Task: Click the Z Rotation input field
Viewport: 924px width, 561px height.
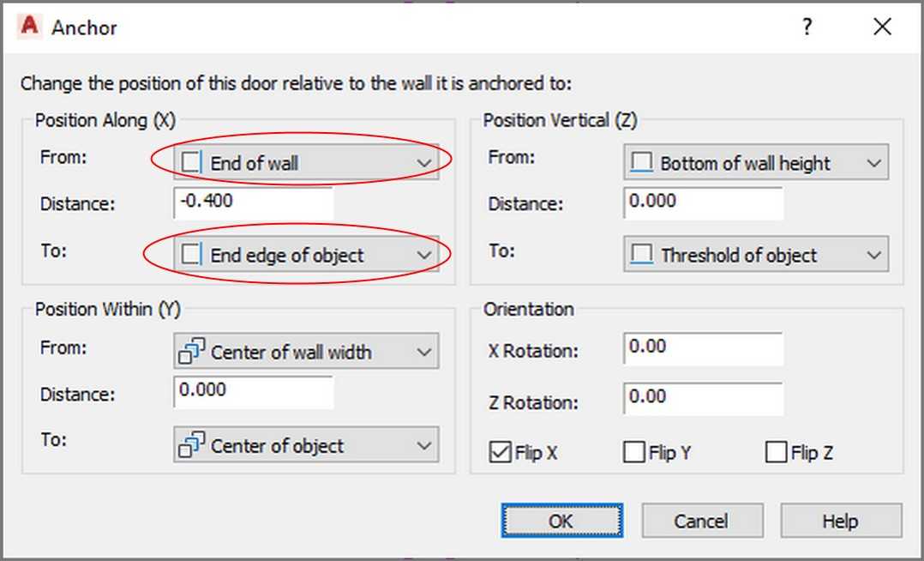Action: [x=703, y=398]
